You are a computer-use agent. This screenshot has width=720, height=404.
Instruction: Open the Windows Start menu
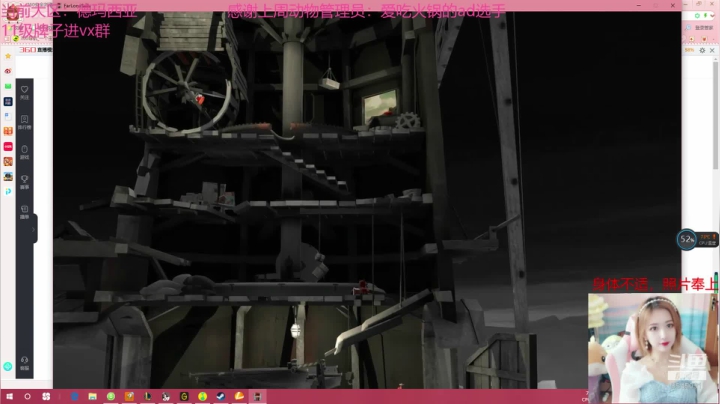(x=9, y=396)
